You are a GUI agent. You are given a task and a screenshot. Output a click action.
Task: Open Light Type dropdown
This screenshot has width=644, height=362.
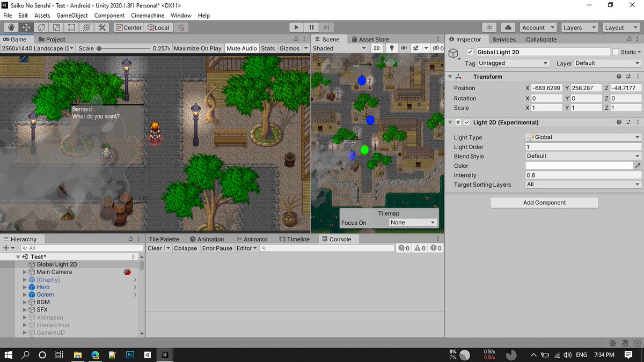click(x=583, y=137)
